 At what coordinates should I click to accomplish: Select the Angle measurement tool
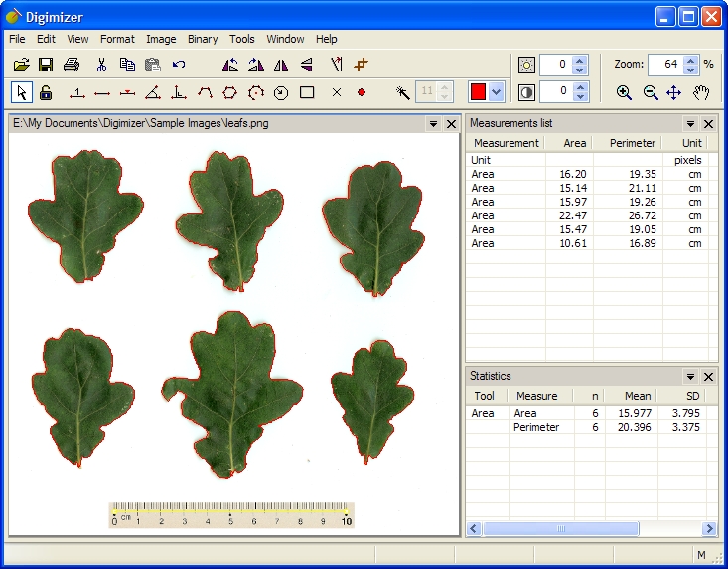tap(152, 92)
